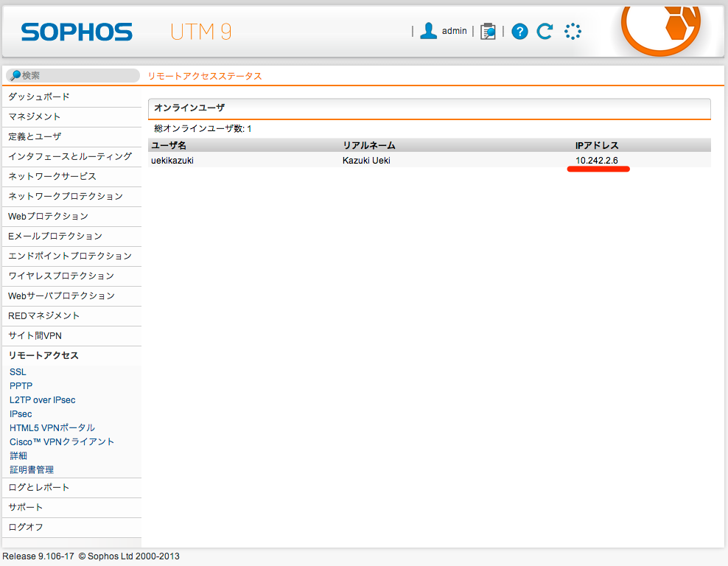728x566 pixels.
Task: Click the Sophos logo
Action: (x=77, y=32)
